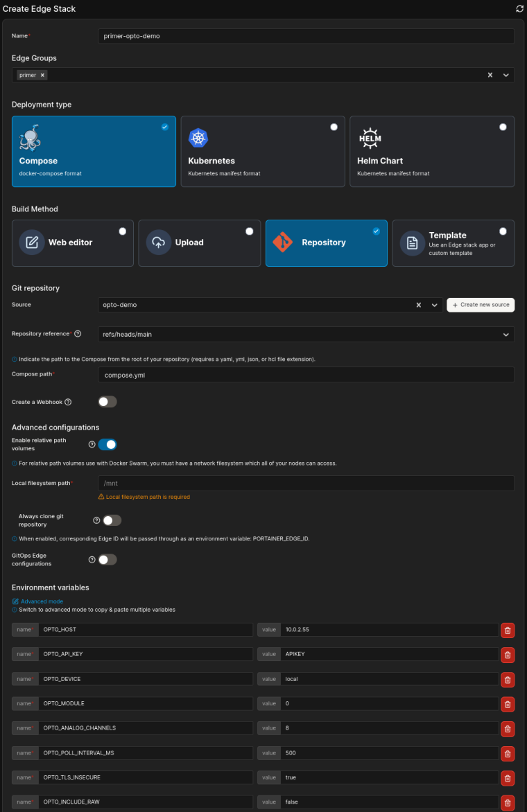Select the Kubernetes deployment card title
Screen dimensions: 527x812
(x=211, y=161)
